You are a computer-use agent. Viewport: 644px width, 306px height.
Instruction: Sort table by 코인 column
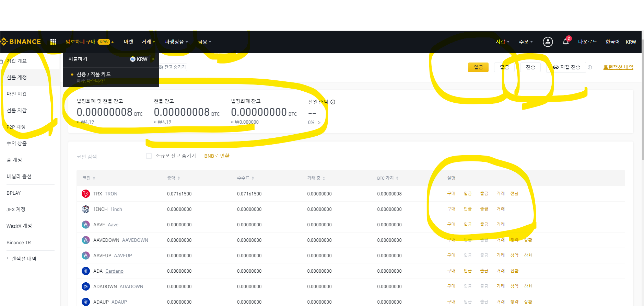coord(89,178)
